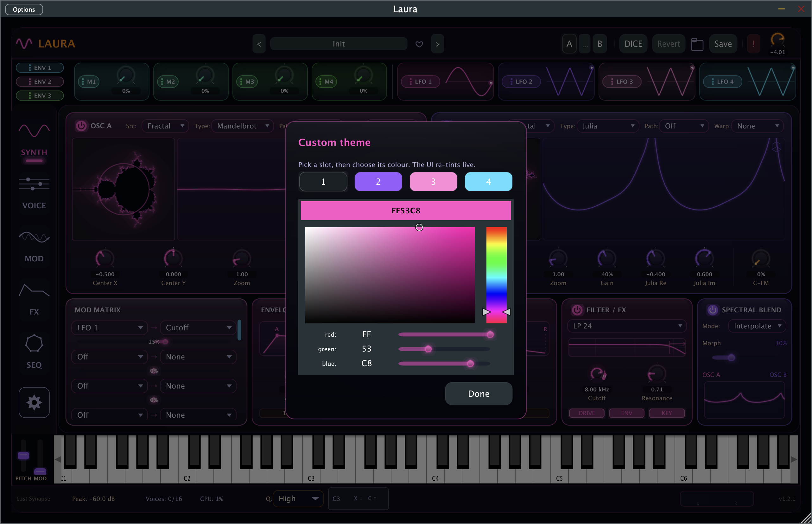Click the C-FM knob
Viewport: 812px width, 524px height.
(761, 259)
